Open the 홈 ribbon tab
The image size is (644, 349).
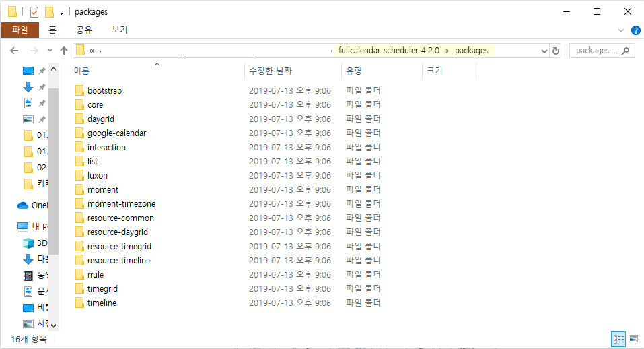point(52,30)
